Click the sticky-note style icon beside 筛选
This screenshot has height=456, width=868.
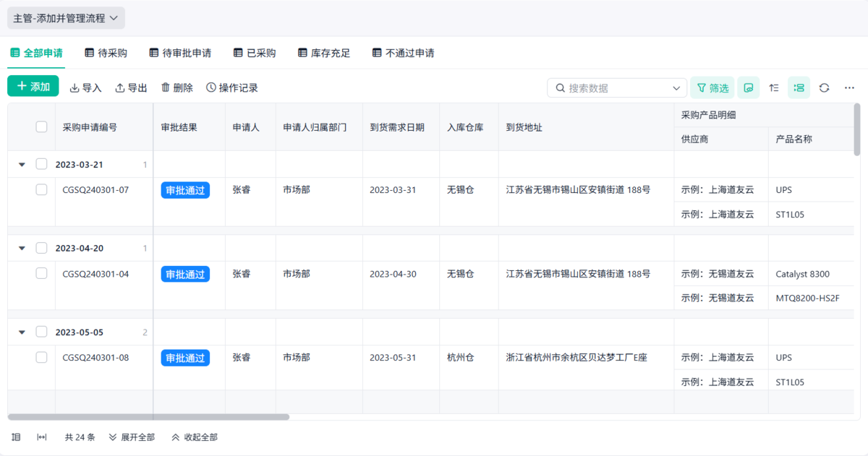pyautogui.click(x=749, y=87)
